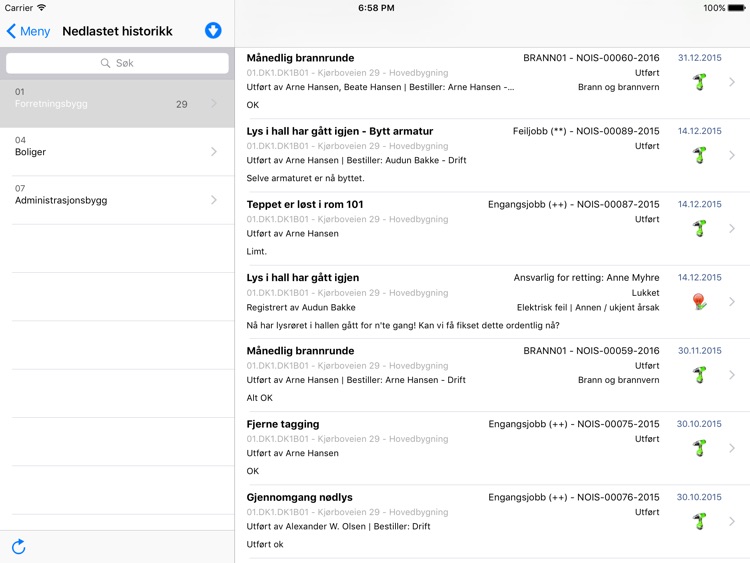
Task: Open 'Fjerne tagging' entry title
Action: tap(283, 424)
